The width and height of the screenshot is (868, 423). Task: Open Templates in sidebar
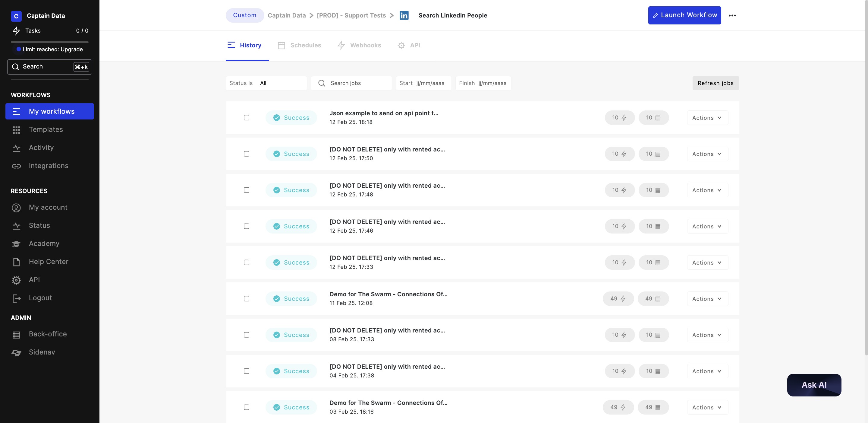tap(49, 129)
